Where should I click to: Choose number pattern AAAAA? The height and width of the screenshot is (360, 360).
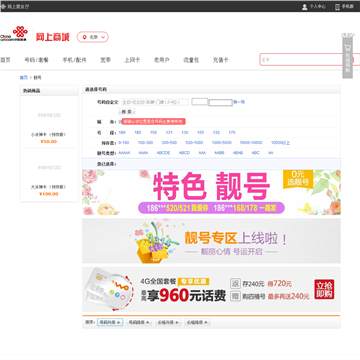(x=124, y=153)
